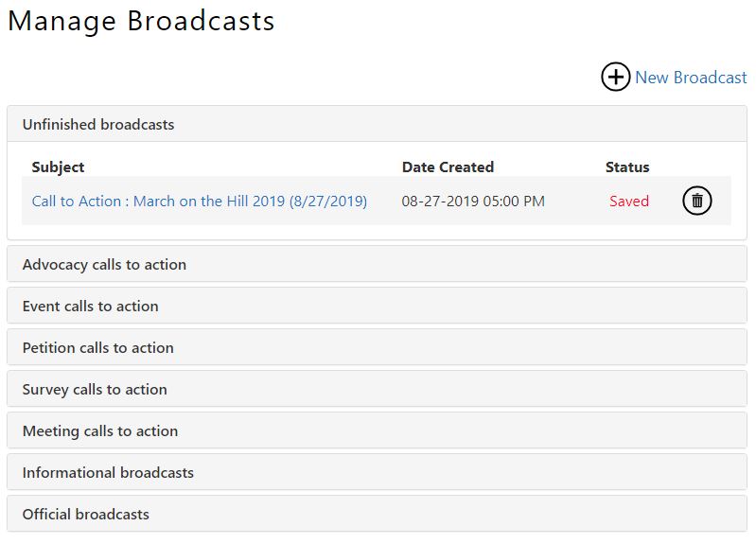Click the red Saved status label
Image resolution: width=756 pixels, height=544 pixels.
(x=629, y=201)
